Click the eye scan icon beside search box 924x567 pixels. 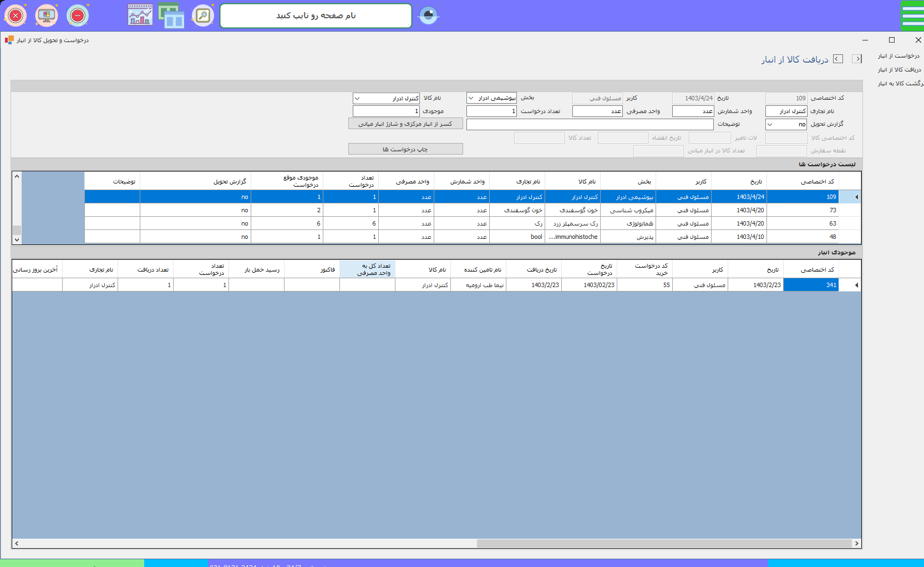[428, 16]
